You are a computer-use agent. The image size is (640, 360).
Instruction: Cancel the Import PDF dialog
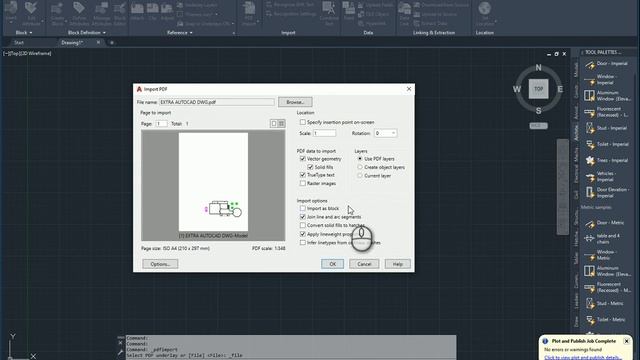click(x=364, y=264)
